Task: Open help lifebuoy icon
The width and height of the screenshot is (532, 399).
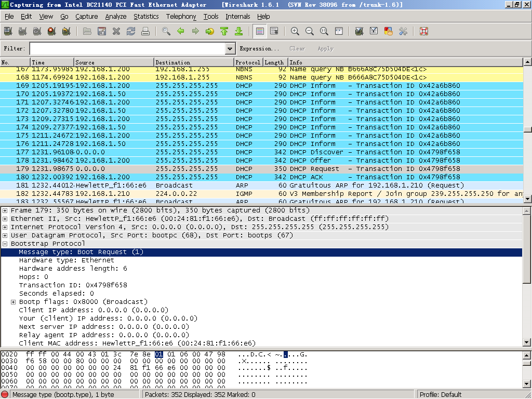Action: click(x=424, y=31)
